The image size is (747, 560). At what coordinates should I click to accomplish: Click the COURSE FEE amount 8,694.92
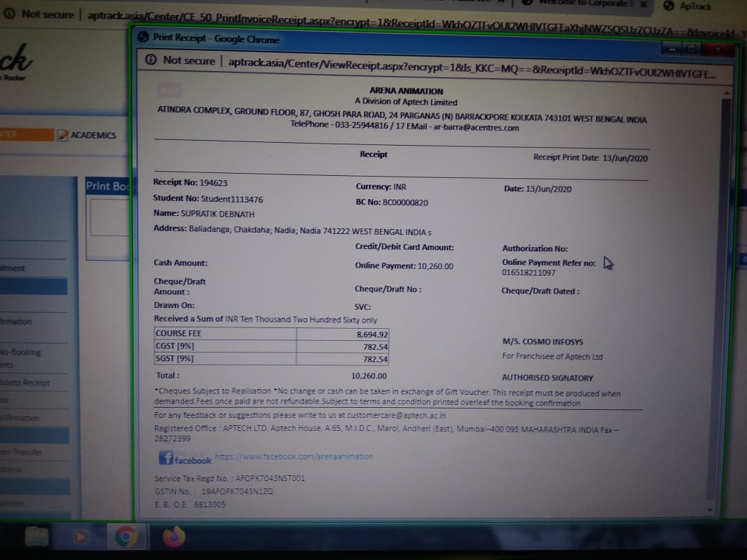coord(372,335)
